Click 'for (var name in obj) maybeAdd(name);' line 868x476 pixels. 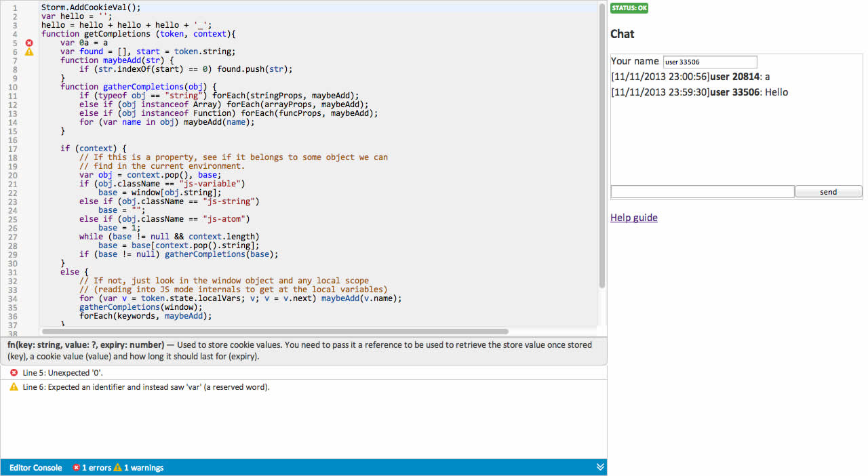[167, 122]
